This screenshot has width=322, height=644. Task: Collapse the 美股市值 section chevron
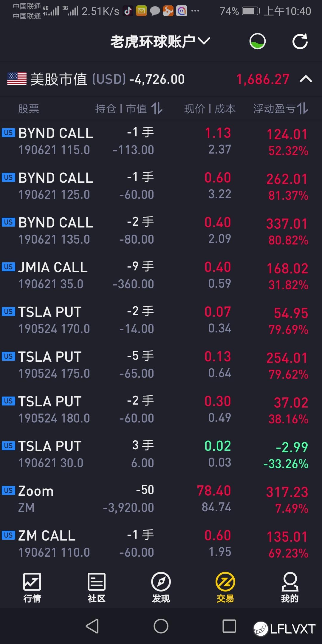coord(306,79)
